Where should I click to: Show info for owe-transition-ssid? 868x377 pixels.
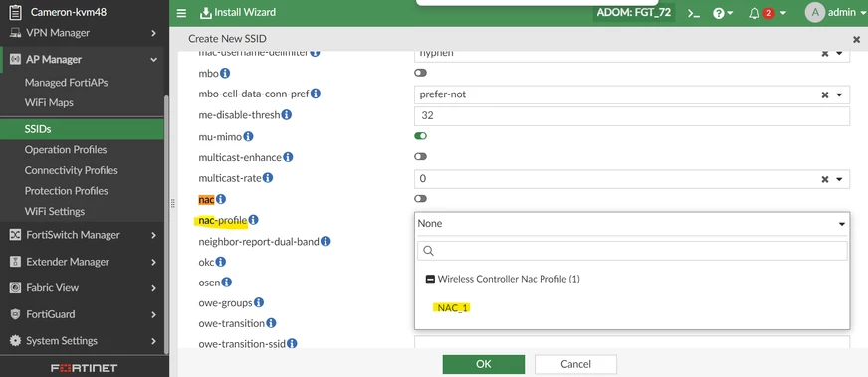tap(292, 344)
